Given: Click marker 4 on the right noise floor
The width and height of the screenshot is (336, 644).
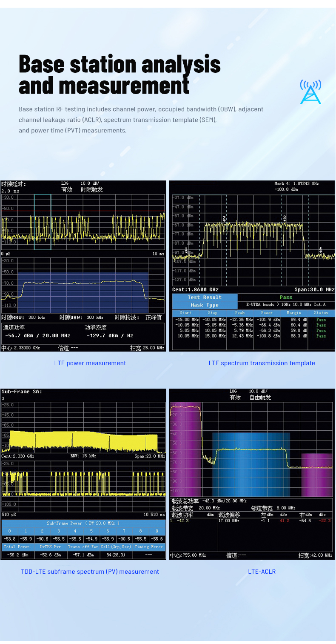Looking at the screenshot, I should tap(321, 249).
